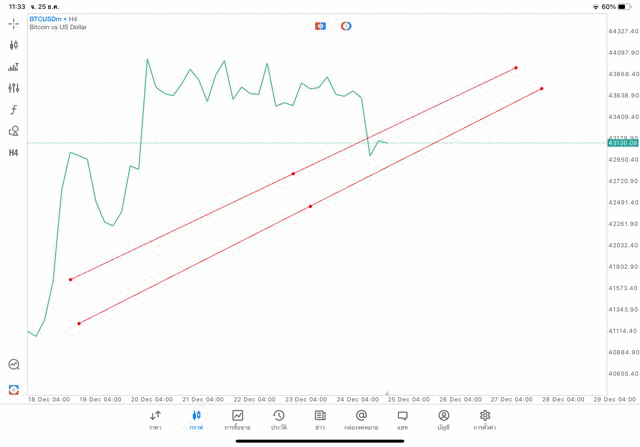The image size is (640, 447).
Task: Open the chart search icon at bottom-left
Action: (14, 365)
